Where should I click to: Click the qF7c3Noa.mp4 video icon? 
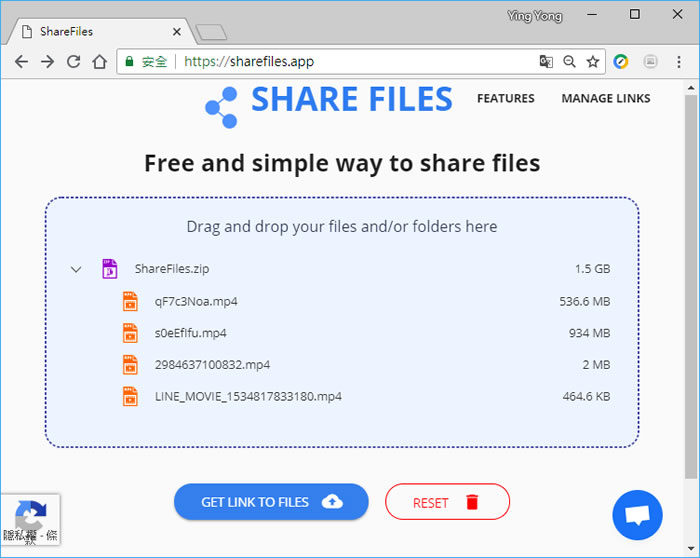(x=130, y=301)
